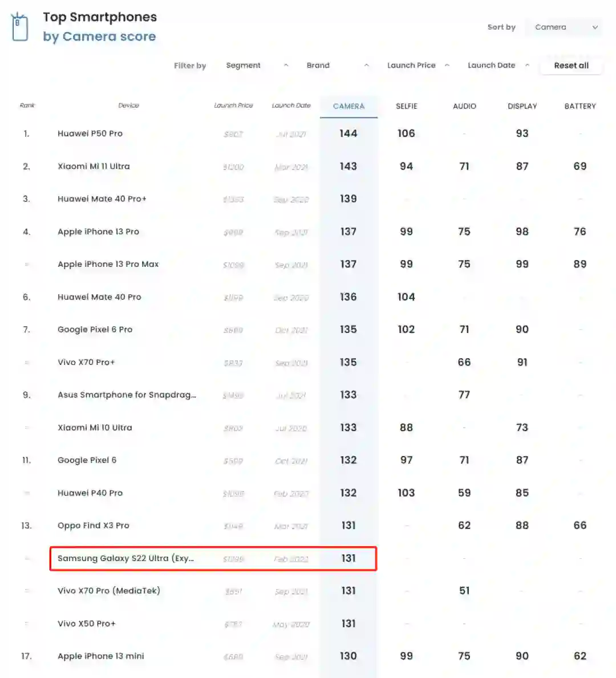
Task: Click camera score 130 for iPhone 13 mini
Action: click(348, 656)
